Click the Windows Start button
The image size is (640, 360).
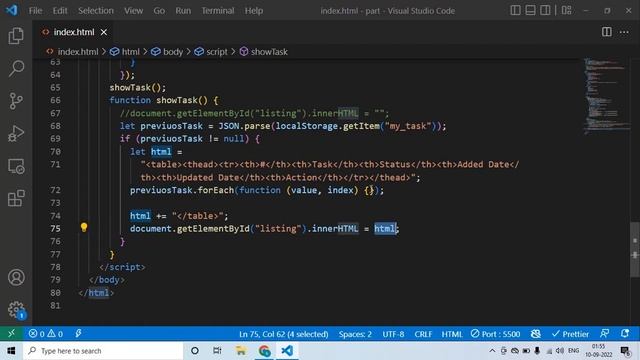(x=11, y=351)
